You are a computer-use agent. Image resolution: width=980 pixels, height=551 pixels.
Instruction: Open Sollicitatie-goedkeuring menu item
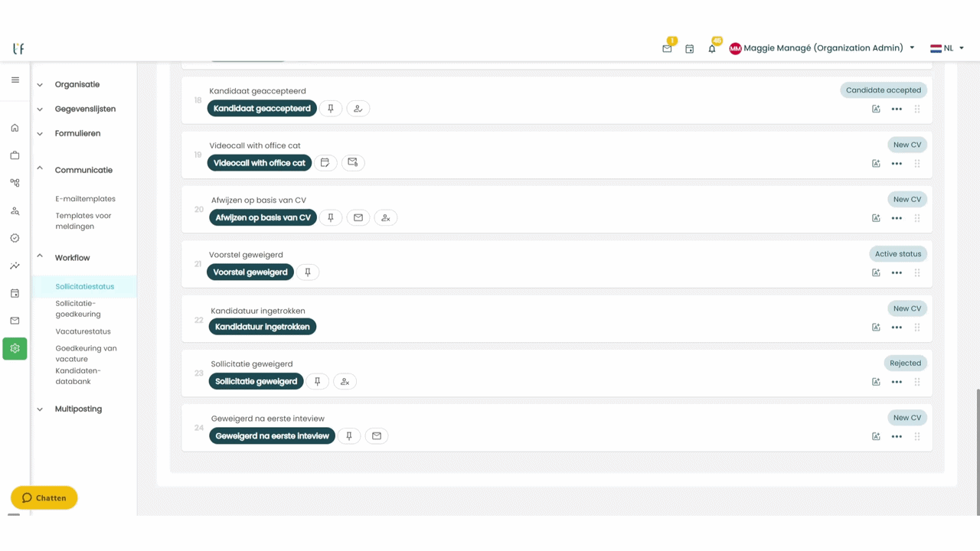coord(78,308)
